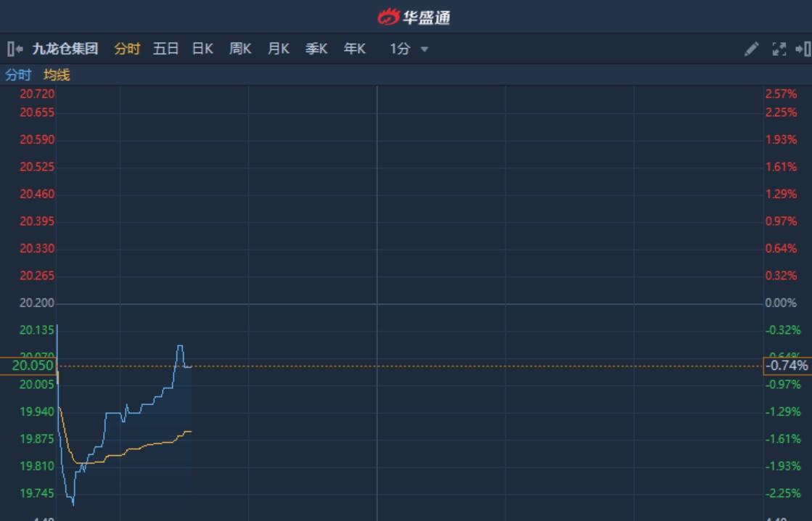
Task: Expand chart to fullscreen
Action: pos(779,49)
